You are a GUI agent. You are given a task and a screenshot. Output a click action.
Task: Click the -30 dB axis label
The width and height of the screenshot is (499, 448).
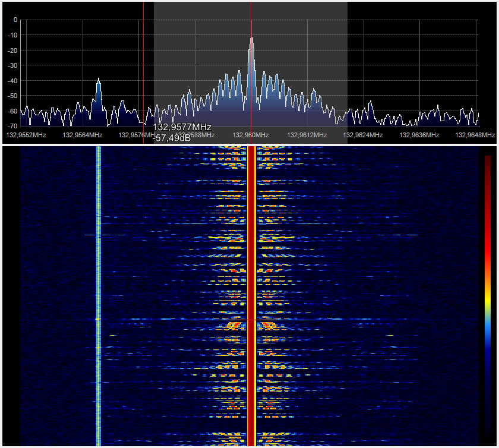click(x=12, y=65)
